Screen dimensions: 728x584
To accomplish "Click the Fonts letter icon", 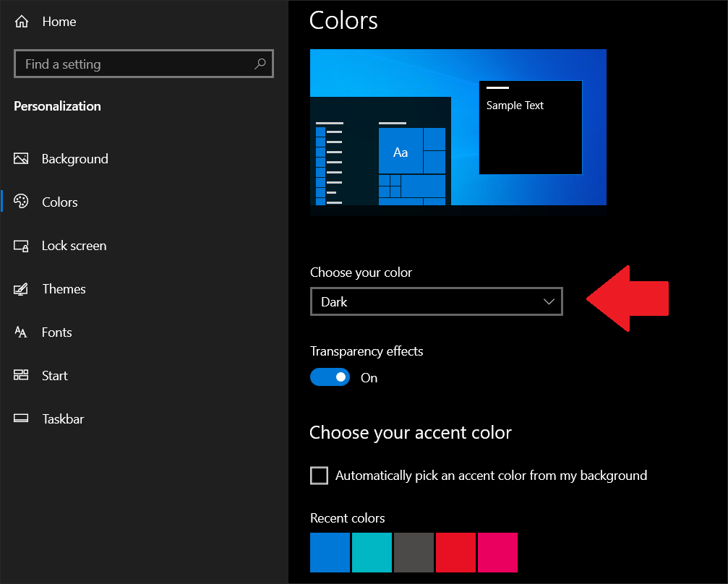I will (21, 332).
